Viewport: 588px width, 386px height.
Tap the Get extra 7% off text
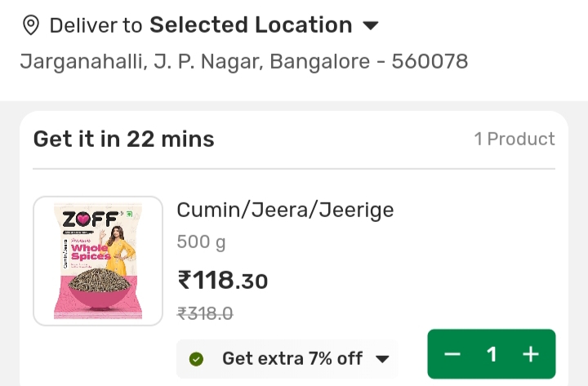pyautogui.click(x=292, y=359)
